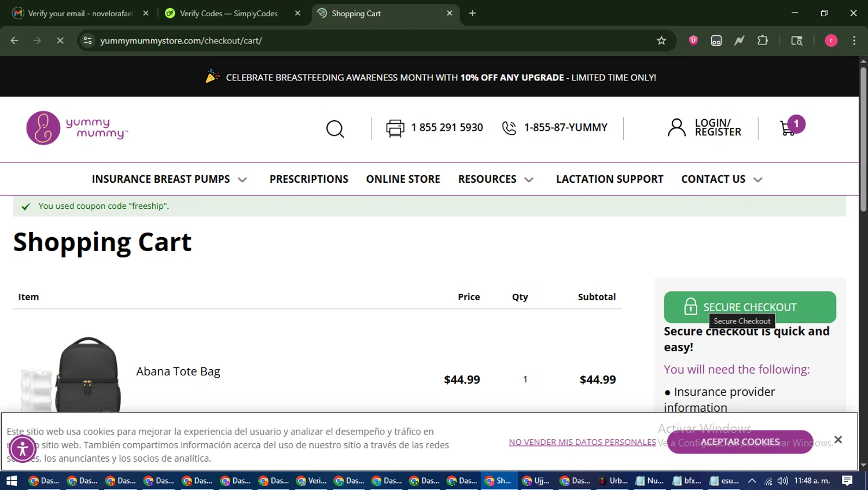Image resolution: width=868 pixels, height=490 pixels.
Task: Open the site search magnifier icon
Action: 335,128
